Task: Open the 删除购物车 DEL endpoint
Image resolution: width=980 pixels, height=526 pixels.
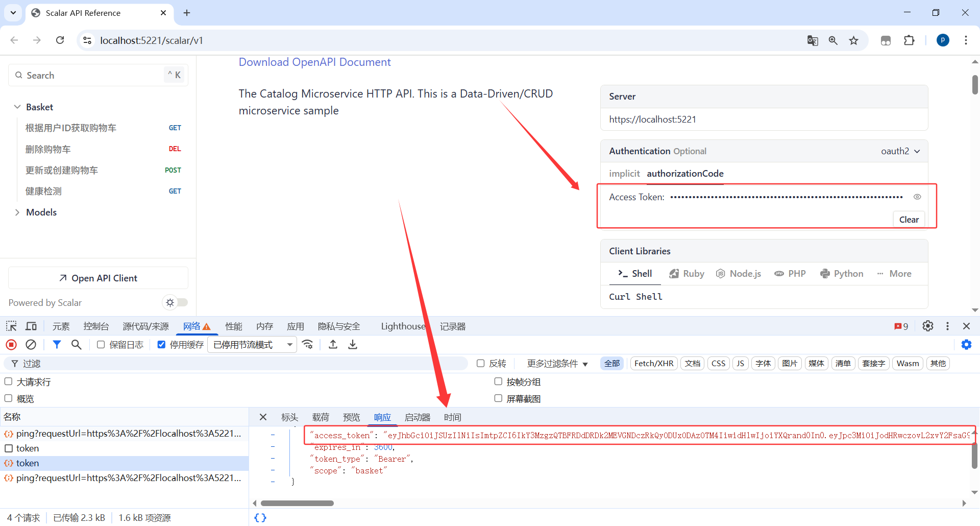Action: [x=103, y=149]
